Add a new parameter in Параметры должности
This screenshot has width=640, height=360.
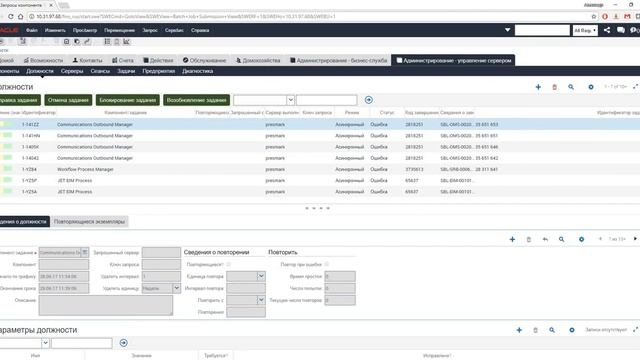(519, 330)
